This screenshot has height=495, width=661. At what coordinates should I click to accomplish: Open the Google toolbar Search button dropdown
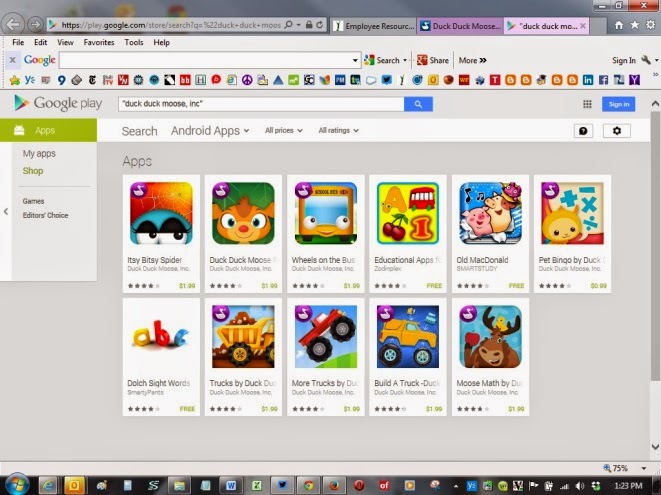(405, 60)
